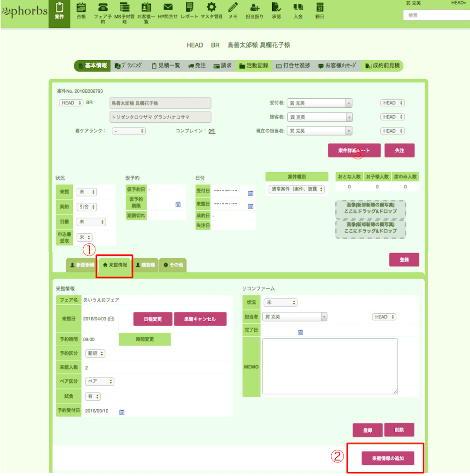470x476 pixels.
Task: Open the コンプレイン 0件 link
Action: [212, 131]
